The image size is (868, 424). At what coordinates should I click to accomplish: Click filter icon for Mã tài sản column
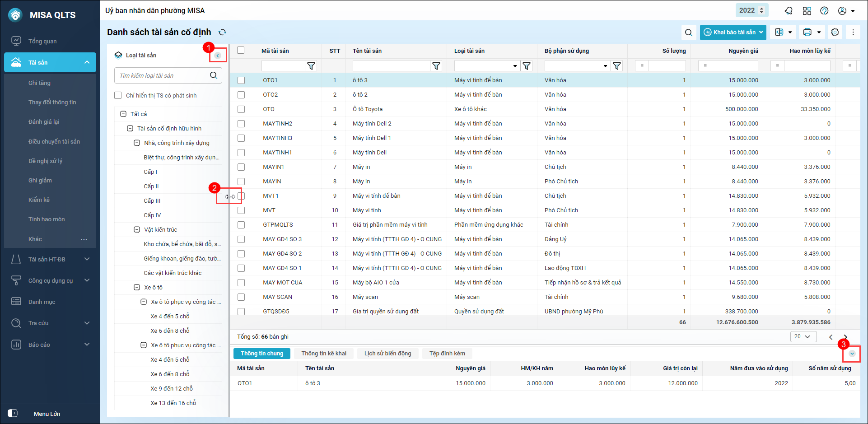tap(311, 66)
